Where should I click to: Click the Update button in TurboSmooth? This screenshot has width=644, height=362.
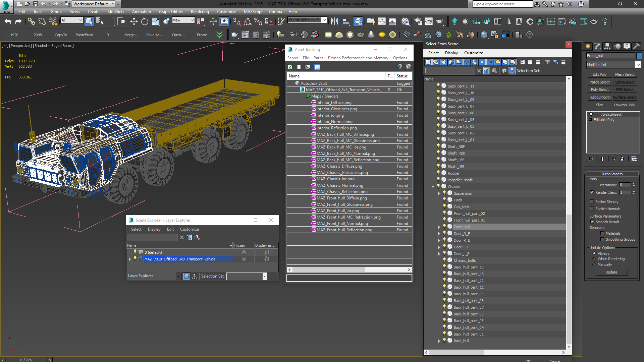(x=611, y=272)
